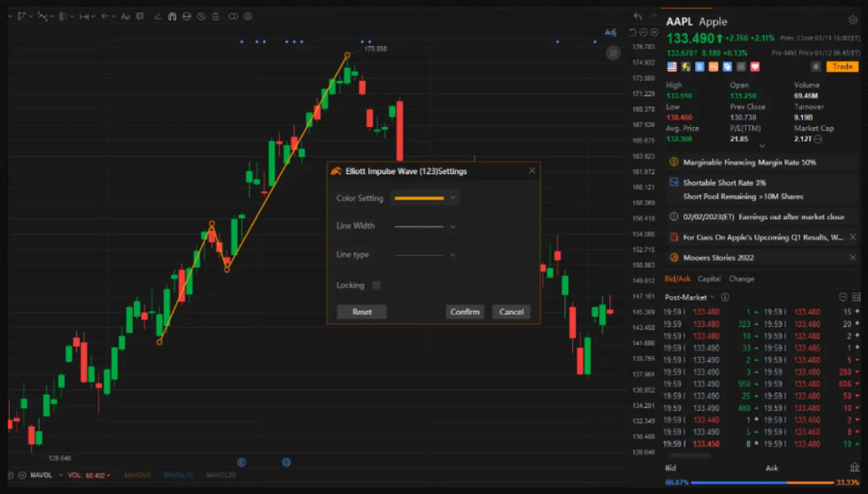Click the orange Color Setting swatch
The image size is (868, 494).
[x=419, y=199]
